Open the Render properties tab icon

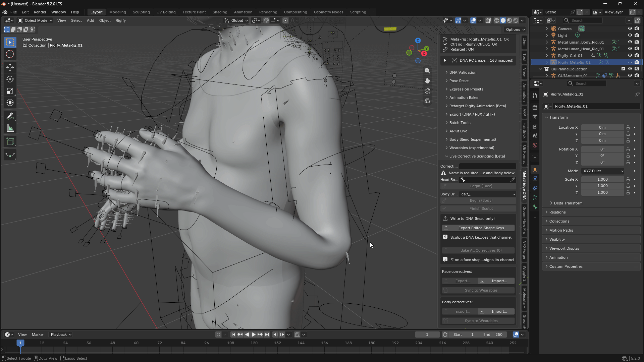[535, 108]
